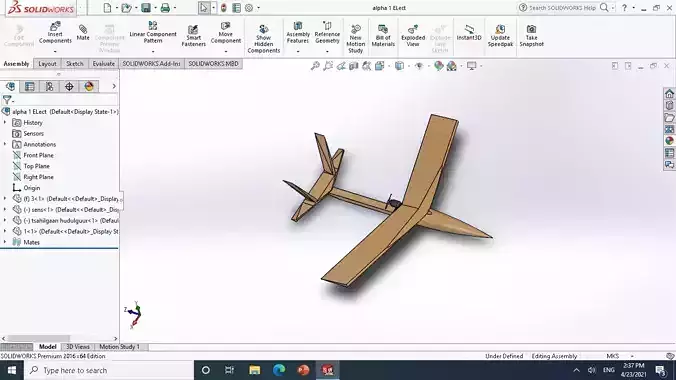
Task: Open SOLIDWORKS Add-Ins tab
Action: 151,63
